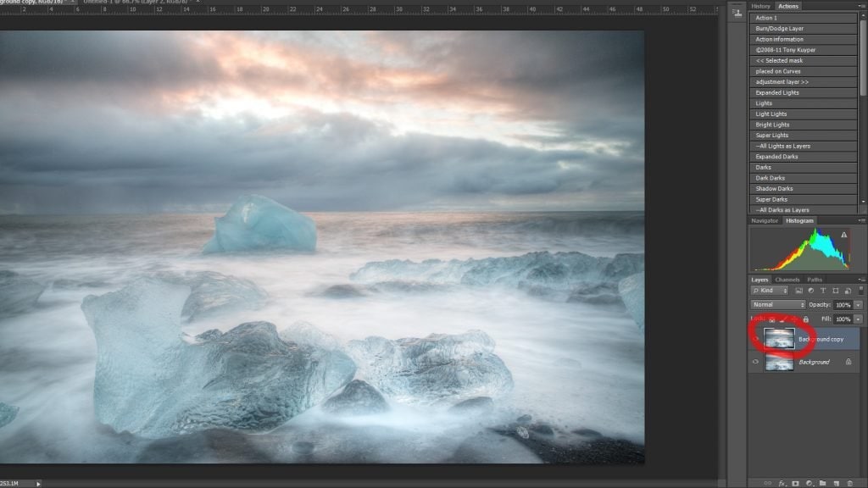Create a new layer group
The height and width of the screenshot is (488, 868).
(822, 483)
